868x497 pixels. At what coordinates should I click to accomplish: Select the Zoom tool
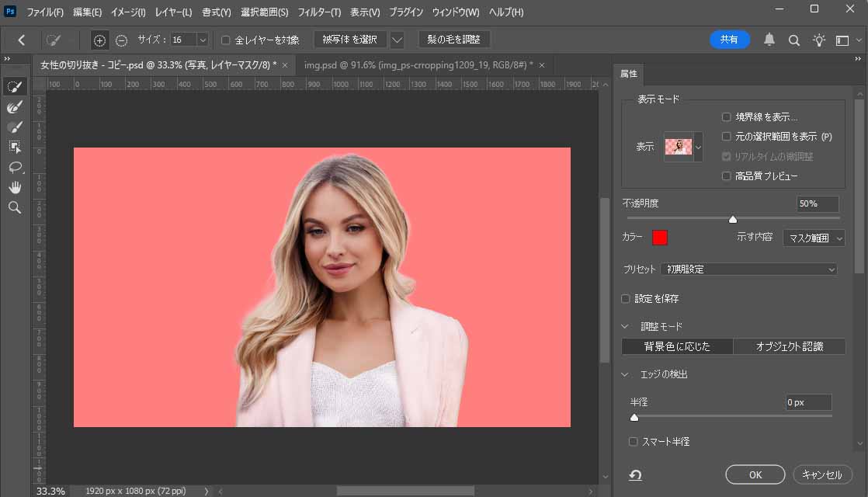tap(15, 207)
